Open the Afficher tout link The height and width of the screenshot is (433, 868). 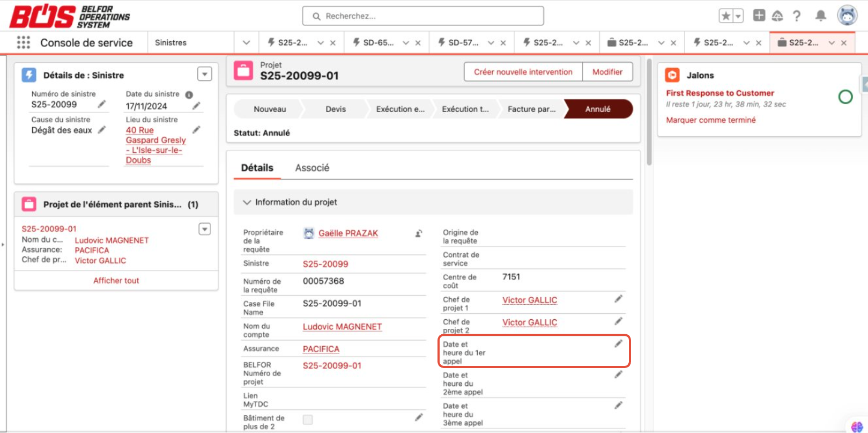coord(116,281)
